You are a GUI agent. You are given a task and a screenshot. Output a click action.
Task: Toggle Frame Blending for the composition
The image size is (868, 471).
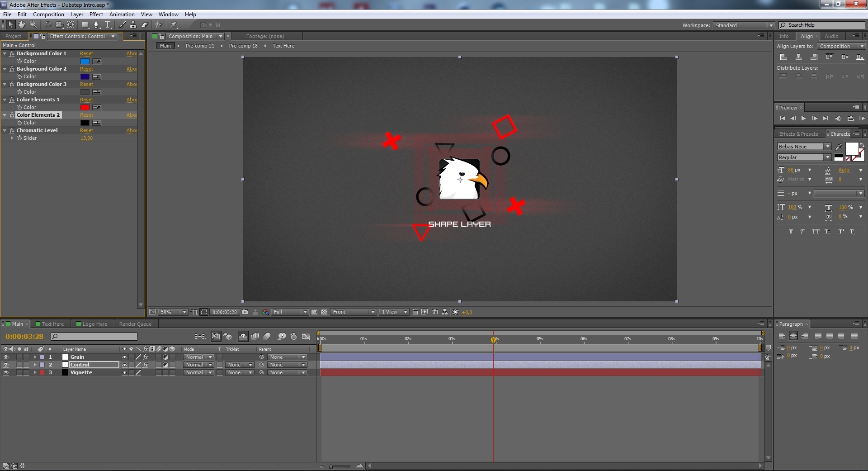point(255,337)
